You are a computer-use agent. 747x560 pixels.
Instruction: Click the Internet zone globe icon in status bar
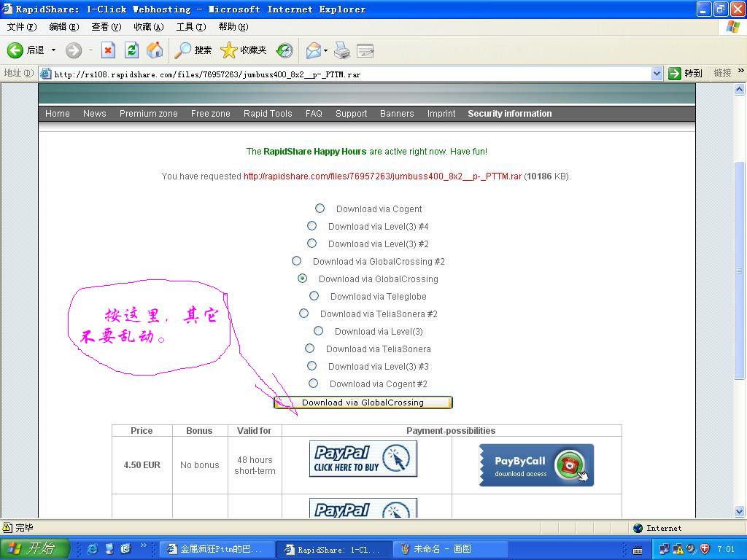click(x=638, y=528)
